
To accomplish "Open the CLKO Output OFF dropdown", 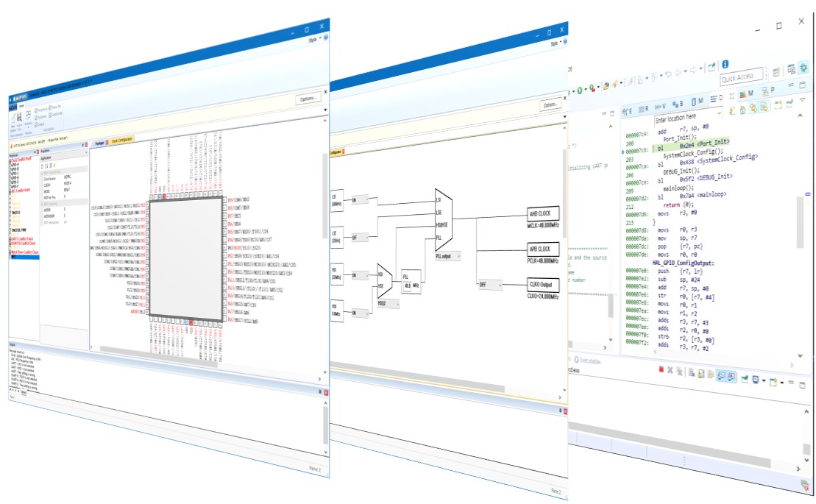I will [490, 284].
